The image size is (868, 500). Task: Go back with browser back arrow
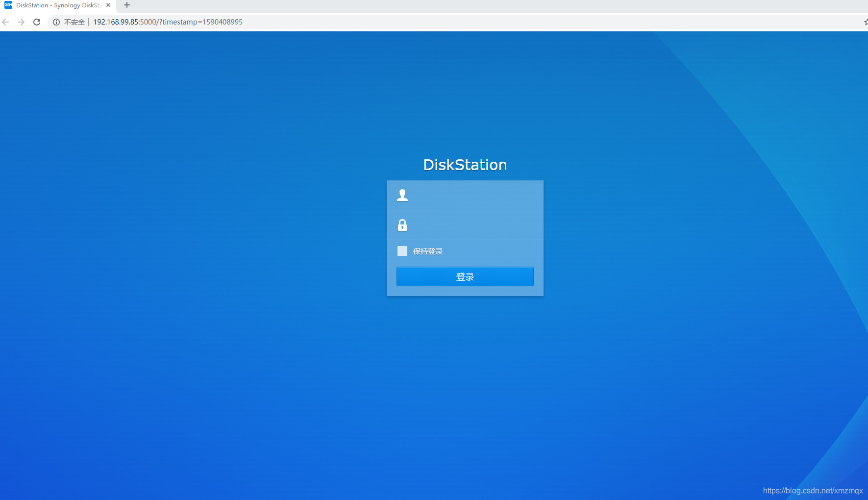6,22
